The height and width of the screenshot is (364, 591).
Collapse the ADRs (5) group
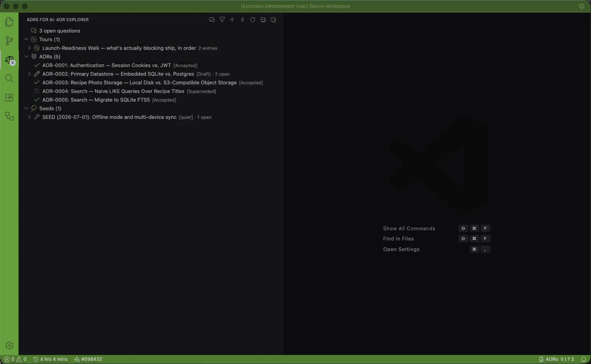27,57
